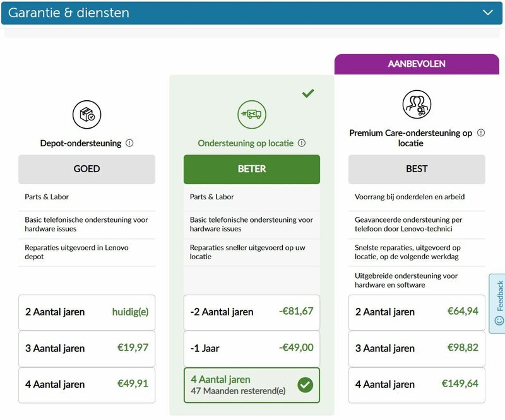The width and height of the screenshot is (505, 420).
Task: Open info tooltip for Depot-ondersteuning
Action: (129, 143)
